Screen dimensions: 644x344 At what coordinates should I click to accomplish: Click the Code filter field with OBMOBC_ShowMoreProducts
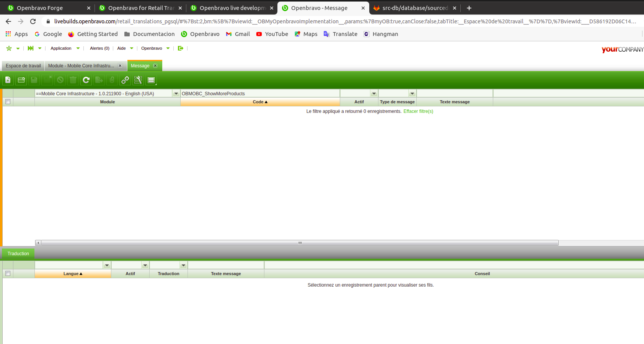point(260,94)
